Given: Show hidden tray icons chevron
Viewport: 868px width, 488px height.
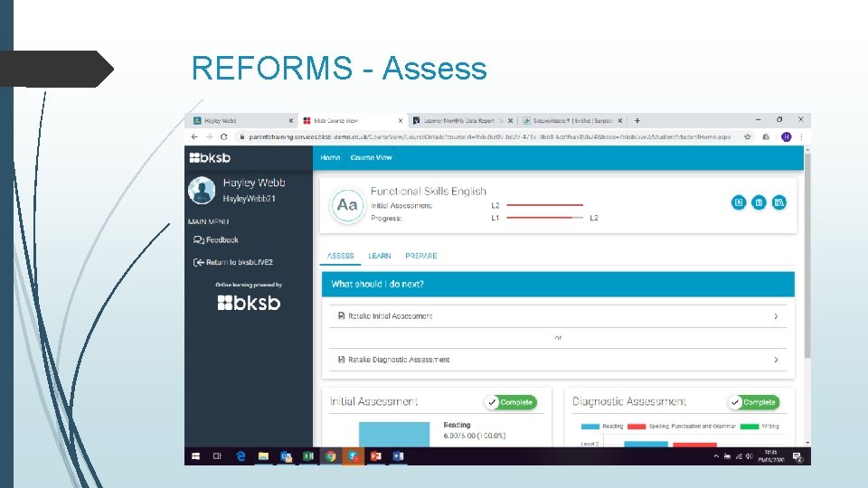Looking at the screenshot, I should click(x=716, y=456).
